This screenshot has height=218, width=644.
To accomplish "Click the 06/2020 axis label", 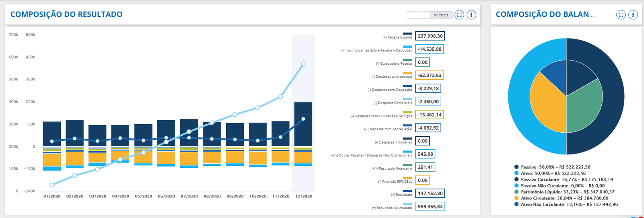I will [x=166, y=196].
